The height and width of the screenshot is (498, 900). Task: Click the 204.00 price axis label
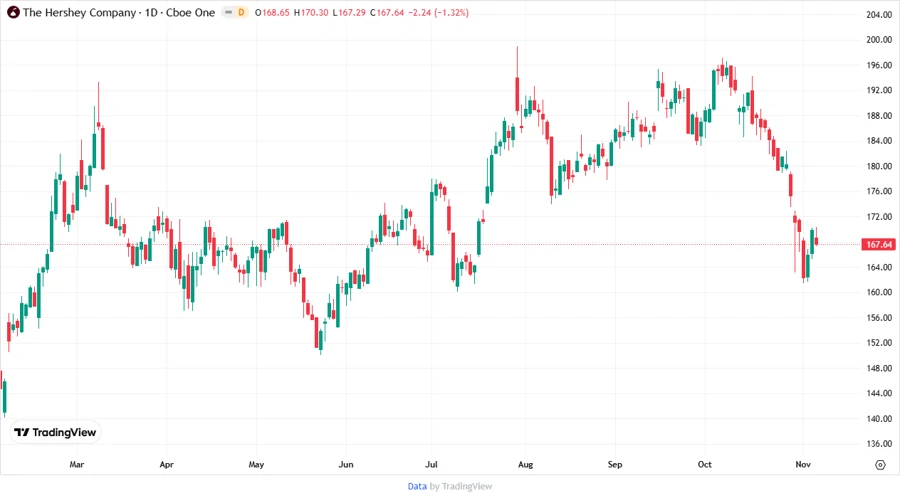[879, 15]
